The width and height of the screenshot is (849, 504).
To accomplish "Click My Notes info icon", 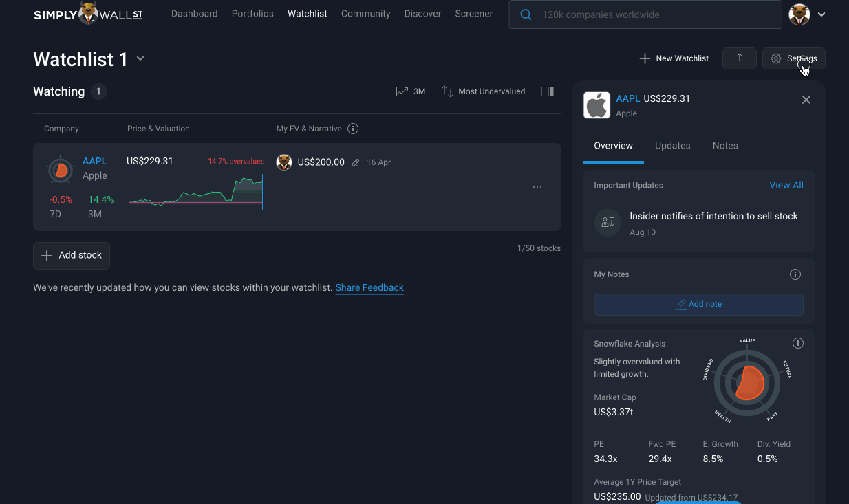I will [795, 274].
